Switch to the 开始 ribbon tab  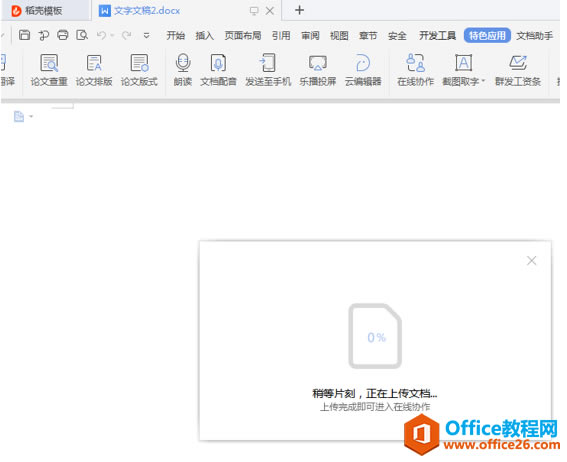(176, 35)
